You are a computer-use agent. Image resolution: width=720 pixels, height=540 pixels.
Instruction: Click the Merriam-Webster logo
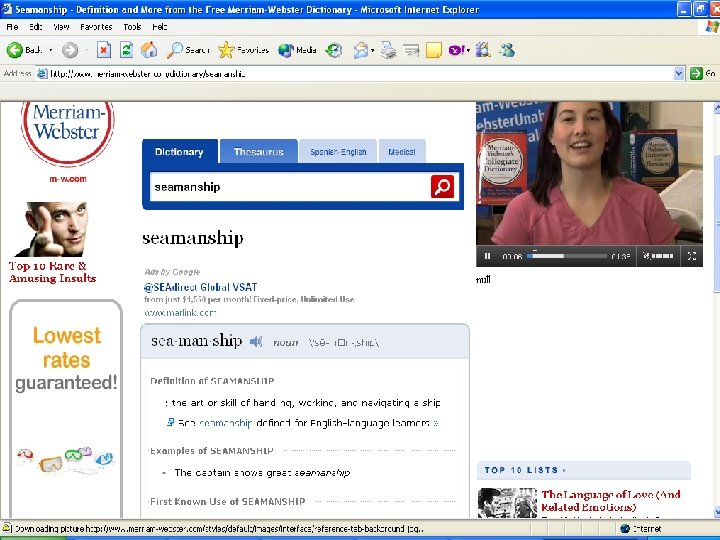coord(67,133)
